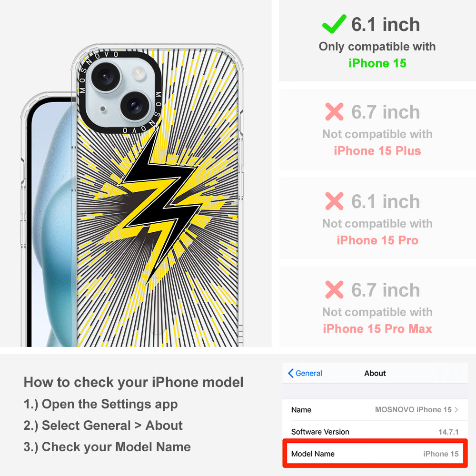Click the red X beside iPhone 15 Plus
Viewport: 476px width, 476px height.
334,112
